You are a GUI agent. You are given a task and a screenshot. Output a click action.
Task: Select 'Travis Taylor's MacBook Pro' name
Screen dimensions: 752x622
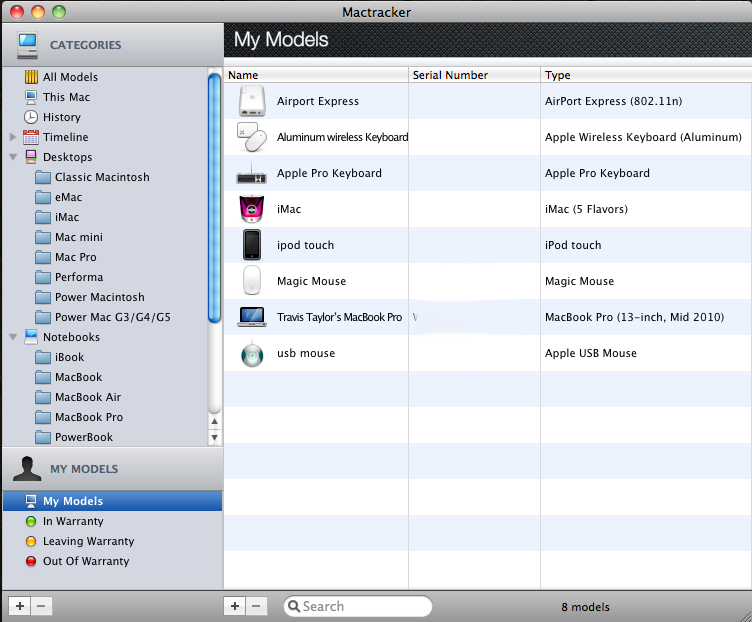pyautogui.click(x=339, y=317)
